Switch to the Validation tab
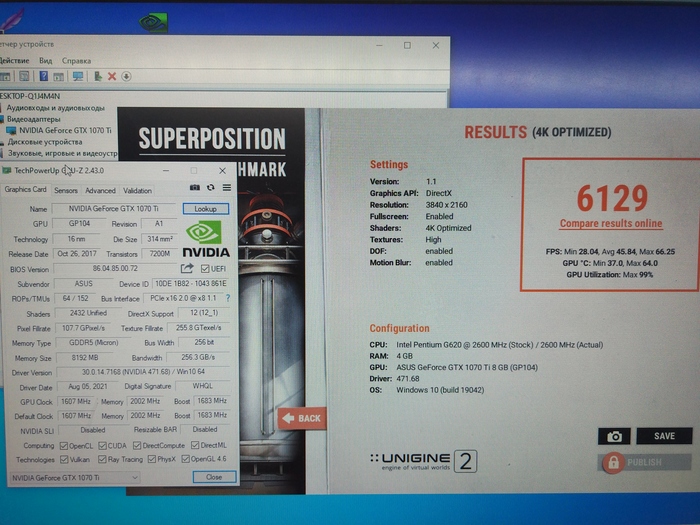 138,191
